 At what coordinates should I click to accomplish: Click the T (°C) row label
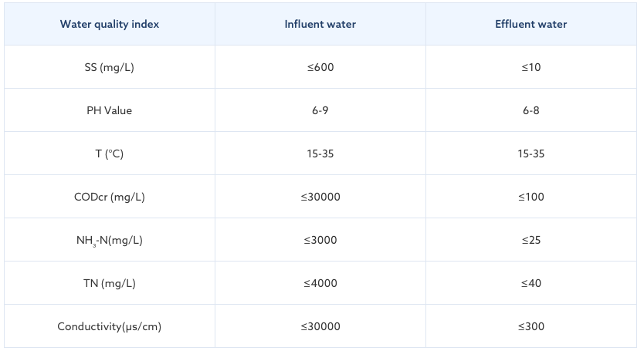coord(110,154)
